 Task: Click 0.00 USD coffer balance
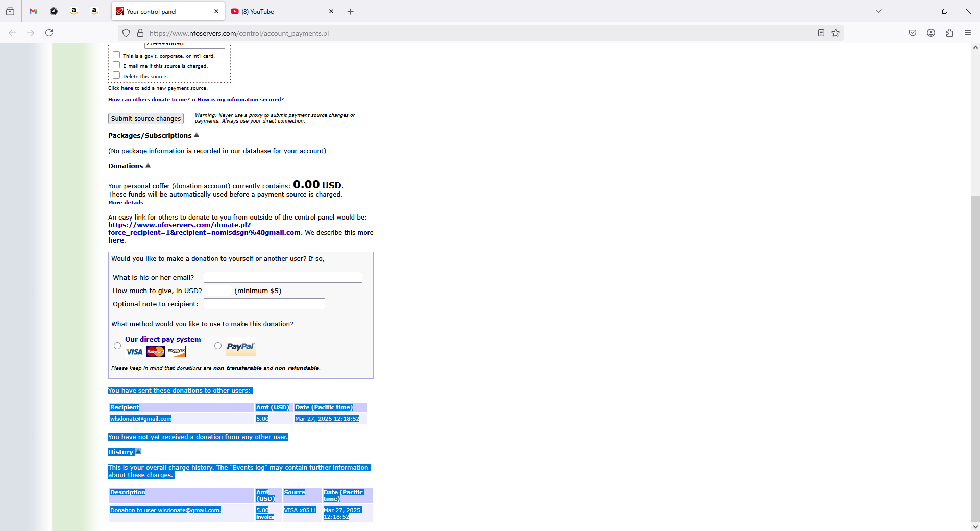point(317,184)
